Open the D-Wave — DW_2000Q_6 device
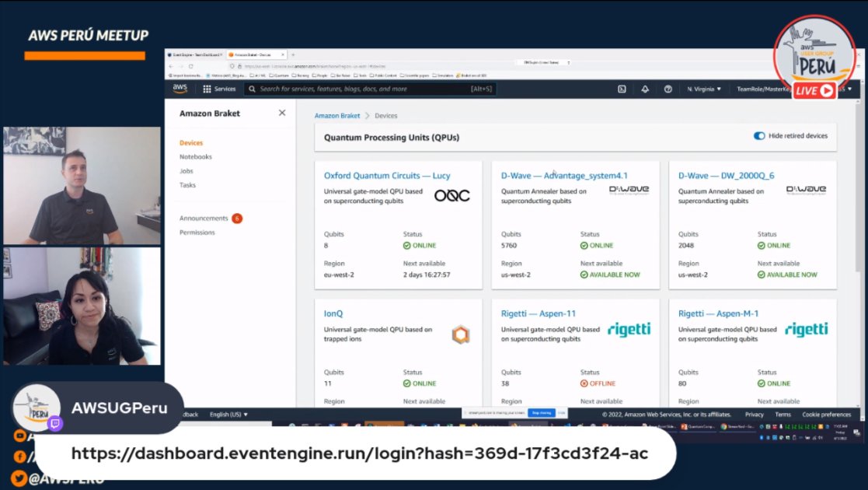 pyautogui.click(x=727, y=175)
